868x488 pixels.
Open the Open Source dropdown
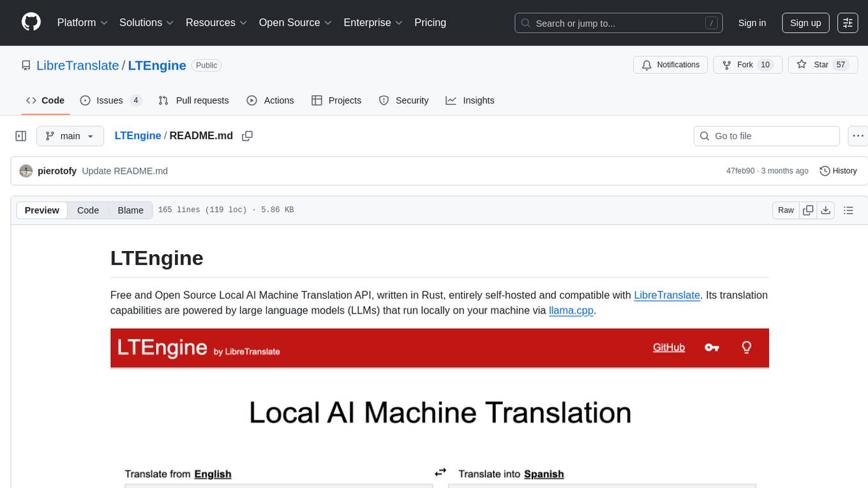coord(296,22)
